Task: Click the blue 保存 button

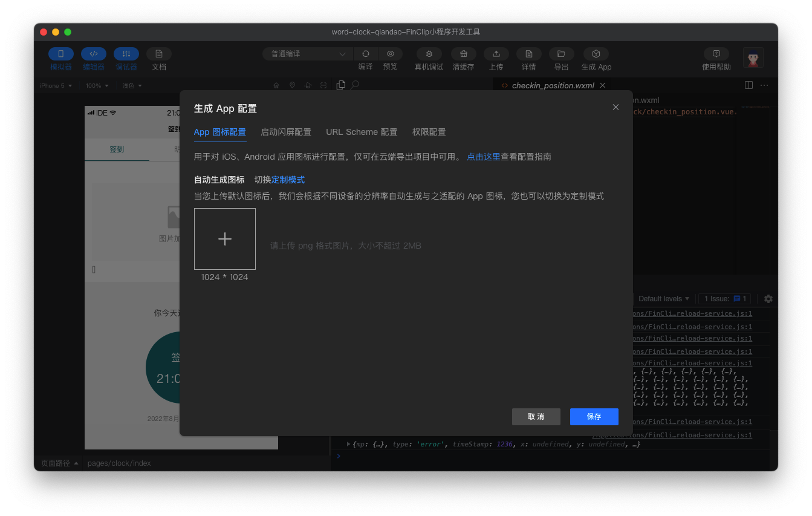Action: 594,417
